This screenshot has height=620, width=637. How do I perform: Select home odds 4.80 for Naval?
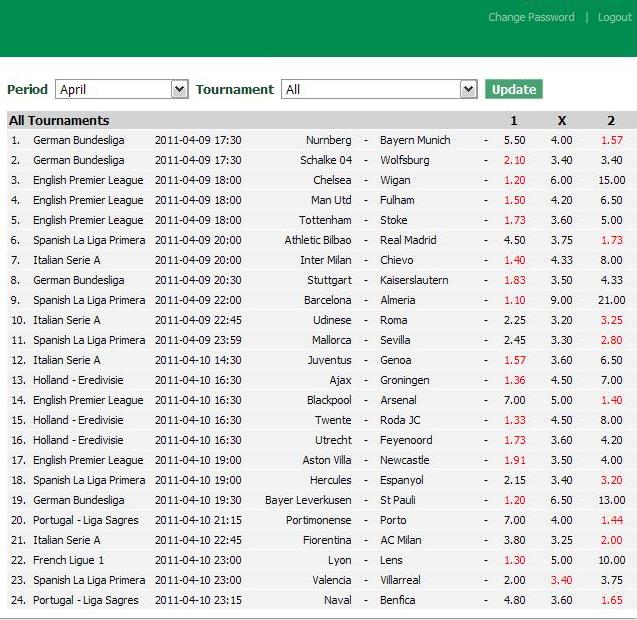pyautogui.click(x=514, y=600)
